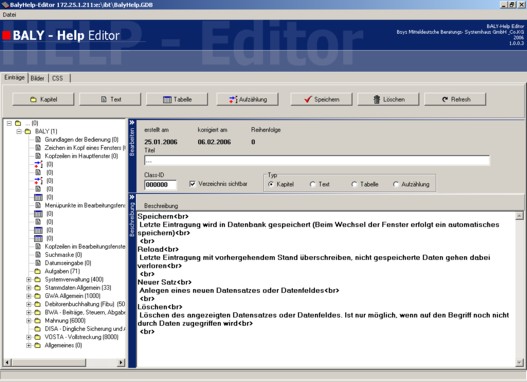
Task: Click the Kapitel toolbar button
Action: click(43, 99)
